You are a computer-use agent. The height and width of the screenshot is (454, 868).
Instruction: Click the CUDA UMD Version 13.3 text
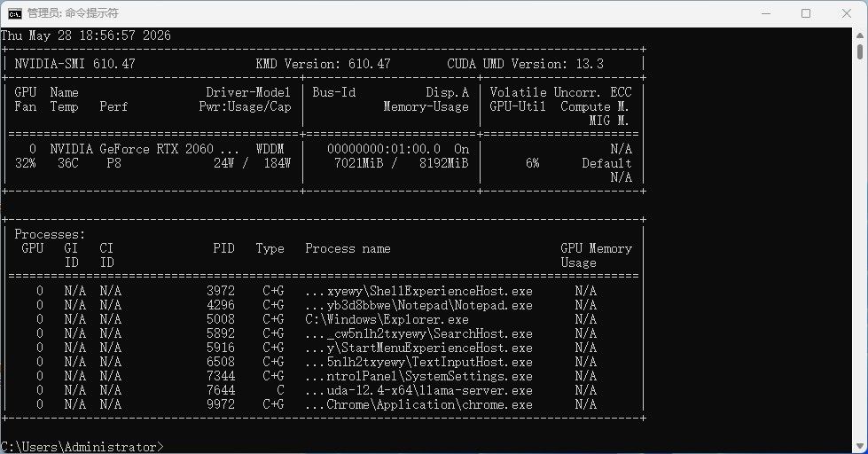point(525,64)
